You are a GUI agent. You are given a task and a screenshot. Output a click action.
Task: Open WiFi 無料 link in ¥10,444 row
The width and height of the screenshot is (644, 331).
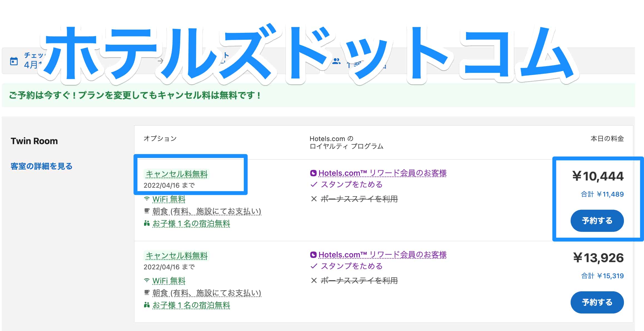169,199
